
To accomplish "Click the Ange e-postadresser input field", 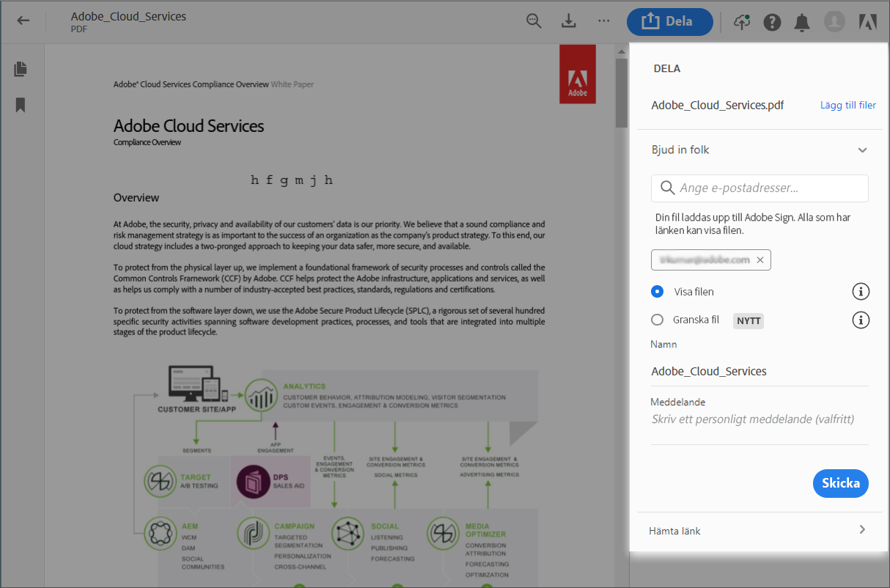I will tap(760, 188).
